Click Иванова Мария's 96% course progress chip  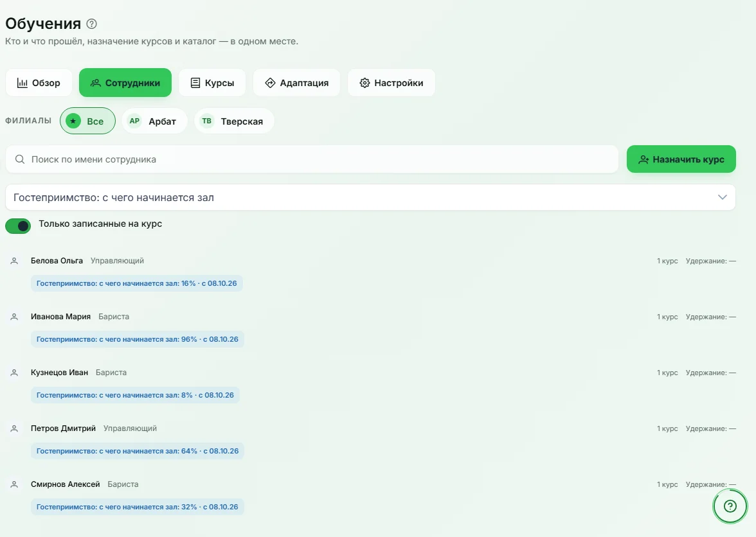[x=138, y=339]
